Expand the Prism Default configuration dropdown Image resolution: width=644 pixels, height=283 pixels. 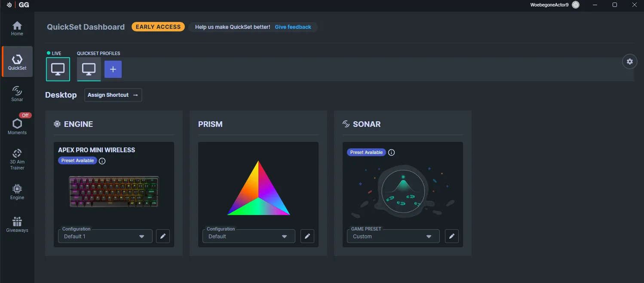pyautogui.click(x=249, y=236)
